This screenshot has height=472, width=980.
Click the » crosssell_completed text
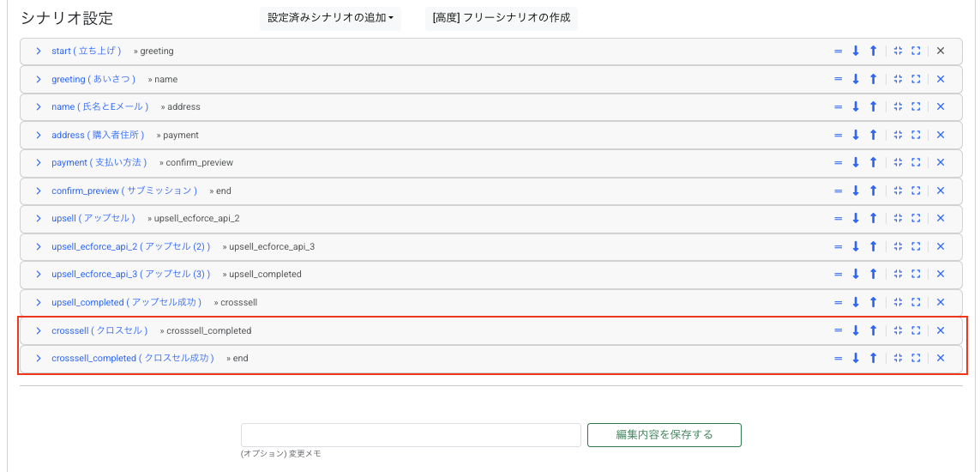coord(206,330)
